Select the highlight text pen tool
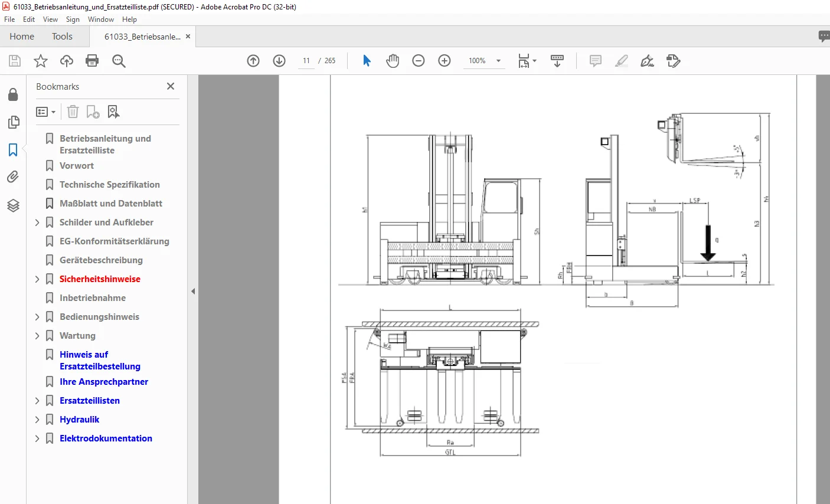The image size is (830, 504). point(622,61)
